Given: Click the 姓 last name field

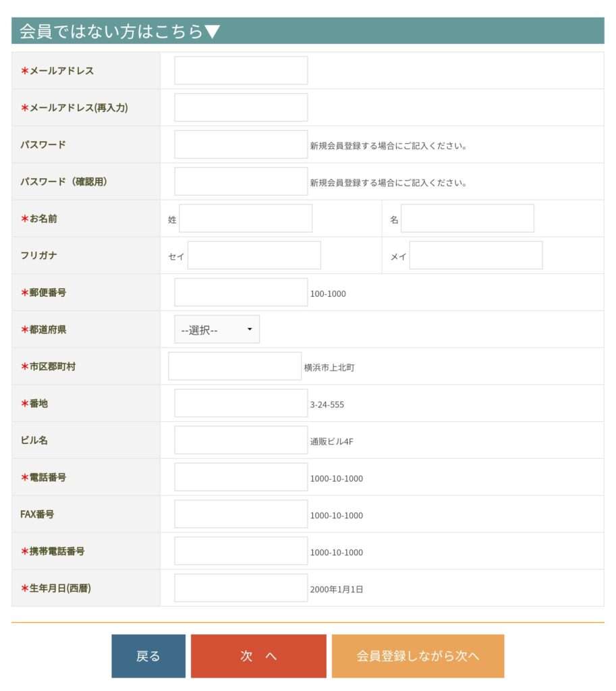Looking at the screenshot, I should 246,219.
